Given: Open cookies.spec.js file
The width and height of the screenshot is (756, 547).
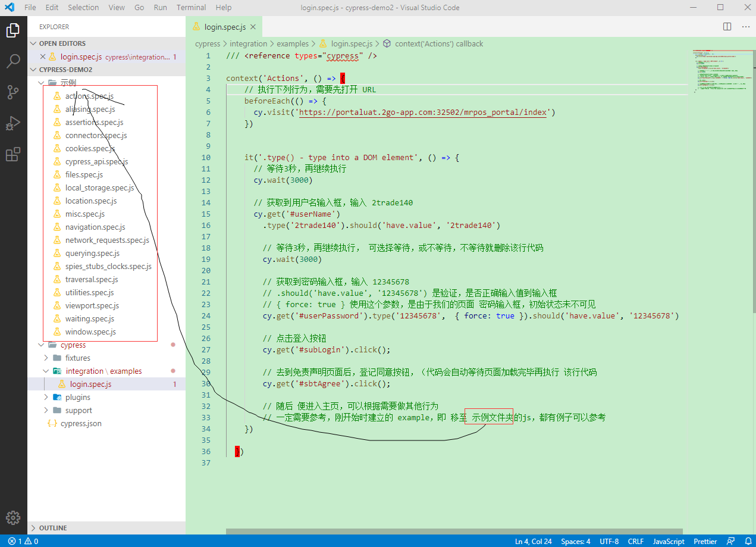Looking at the screenshot, I should (x=90, y=148).
